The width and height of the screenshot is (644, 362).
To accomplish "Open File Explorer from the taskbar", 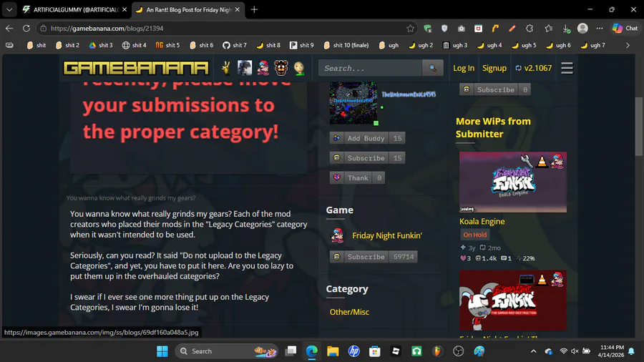I will [x=333, y=351].
